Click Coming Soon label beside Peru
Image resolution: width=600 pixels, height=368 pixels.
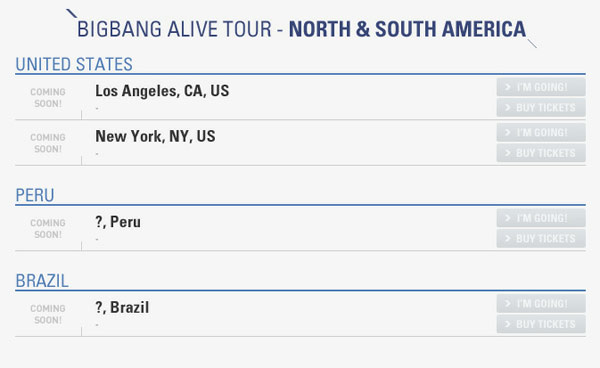[48, 229]
